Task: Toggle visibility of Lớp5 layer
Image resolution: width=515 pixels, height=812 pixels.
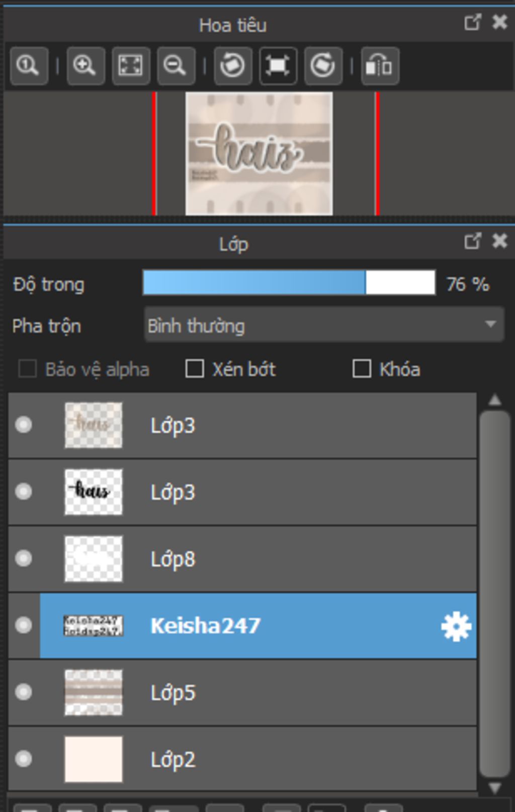Action: (24, 692)
